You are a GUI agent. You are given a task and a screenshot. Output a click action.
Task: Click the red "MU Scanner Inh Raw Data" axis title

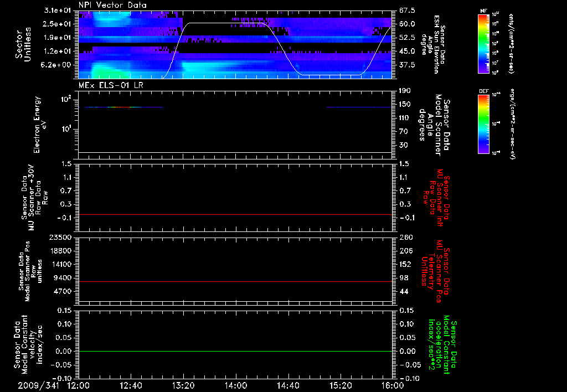click(435, 198)
